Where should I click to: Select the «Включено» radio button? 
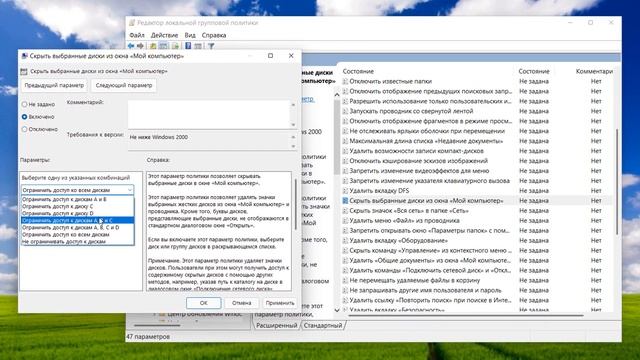(24, 117)
